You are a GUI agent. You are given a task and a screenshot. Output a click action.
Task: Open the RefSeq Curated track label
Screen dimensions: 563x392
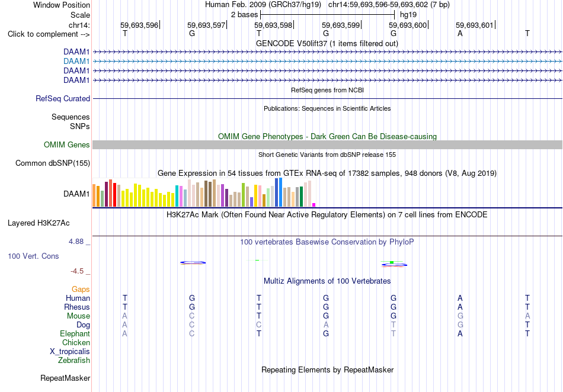click(62, 99)
